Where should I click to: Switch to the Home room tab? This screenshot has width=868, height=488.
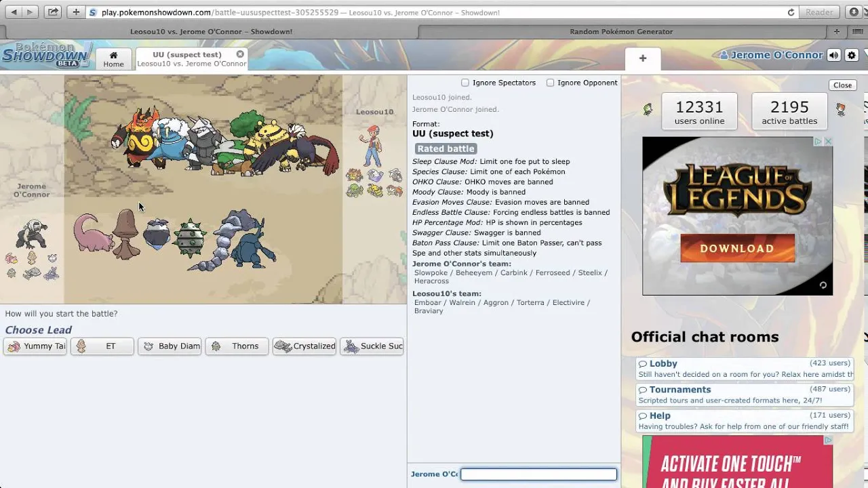click(113, 59)
